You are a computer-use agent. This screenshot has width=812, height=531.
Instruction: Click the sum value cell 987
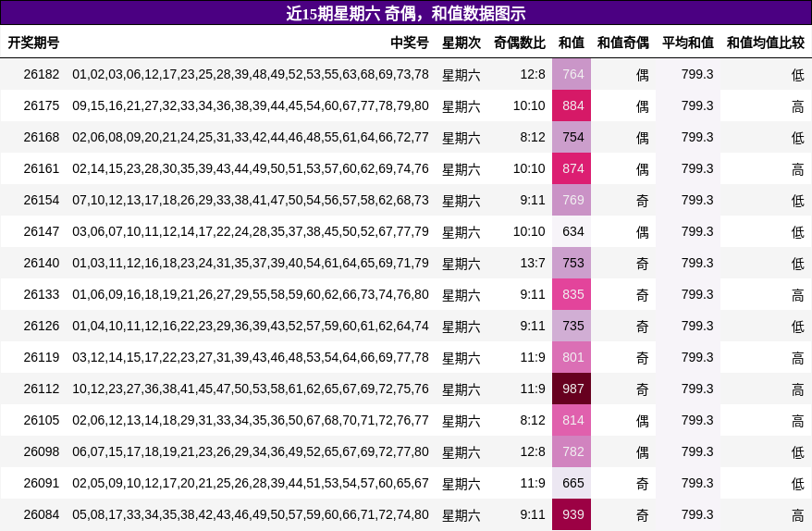pos(572,389)
